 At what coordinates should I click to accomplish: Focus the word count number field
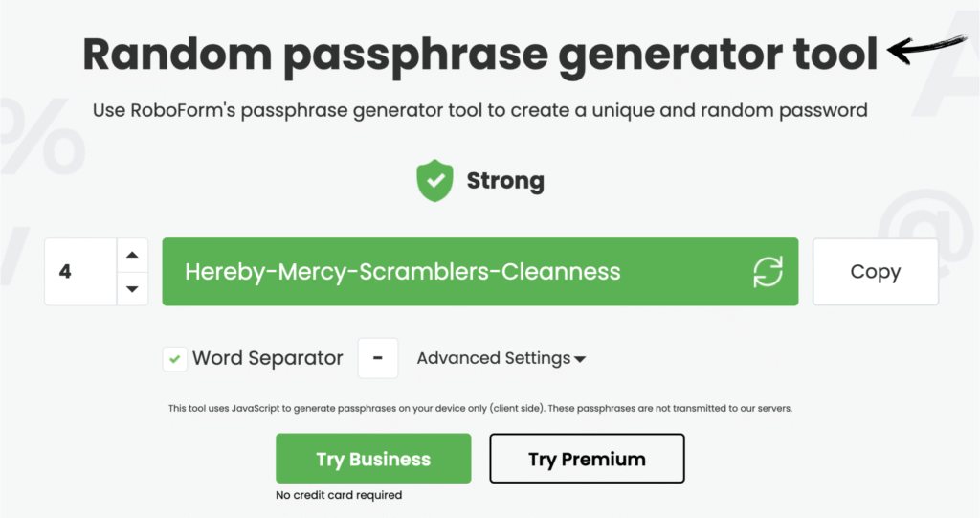(80, 272)
